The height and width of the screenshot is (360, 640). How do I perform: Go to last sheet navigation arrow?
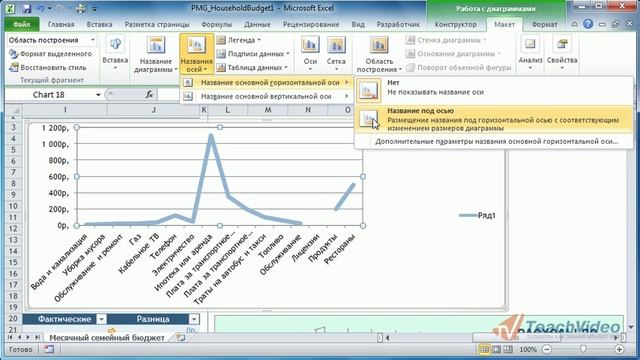tap(37, 338)
